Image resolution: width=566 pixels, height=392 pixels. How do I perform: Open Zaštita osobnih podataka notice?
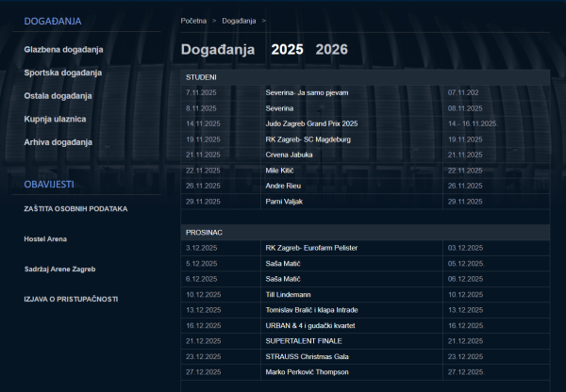(75, 208)
